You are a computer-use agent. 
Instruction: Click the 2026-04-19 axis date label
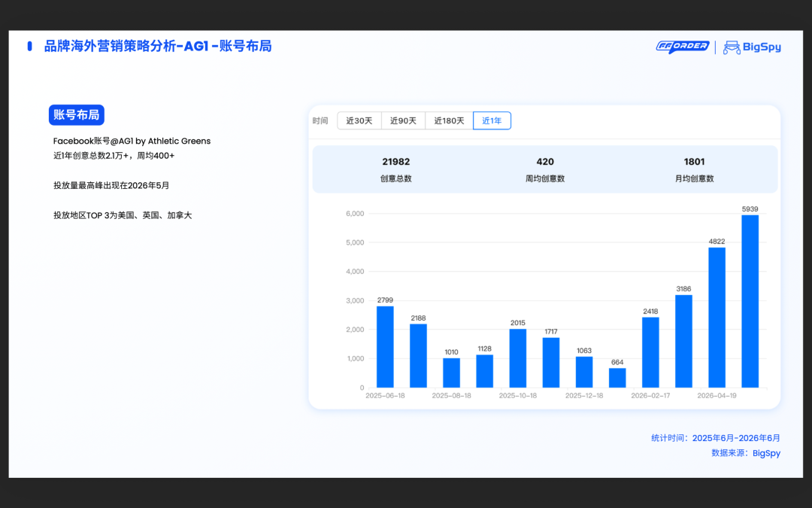coord(717,396)
